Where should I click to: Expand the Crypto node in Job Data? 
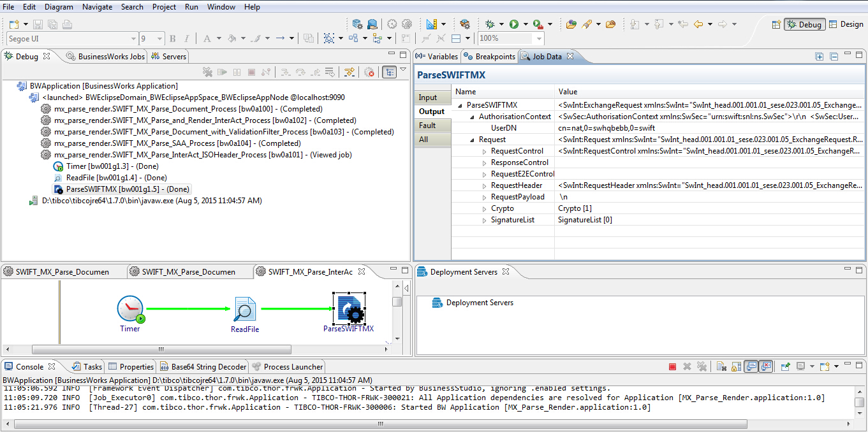[x=485, y=208]
